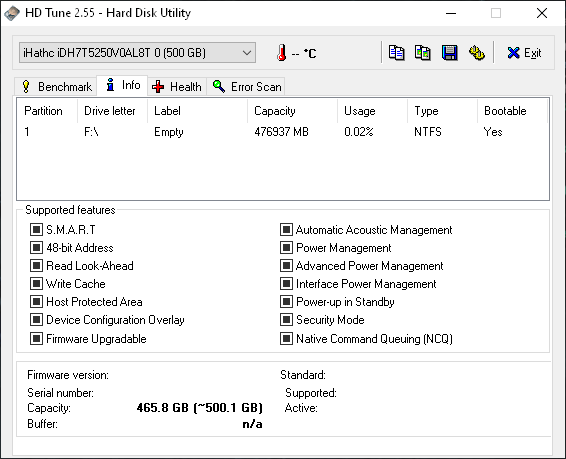
Task: Toggle the Automatic Acoustic Management checkbox
Action: 286,230
